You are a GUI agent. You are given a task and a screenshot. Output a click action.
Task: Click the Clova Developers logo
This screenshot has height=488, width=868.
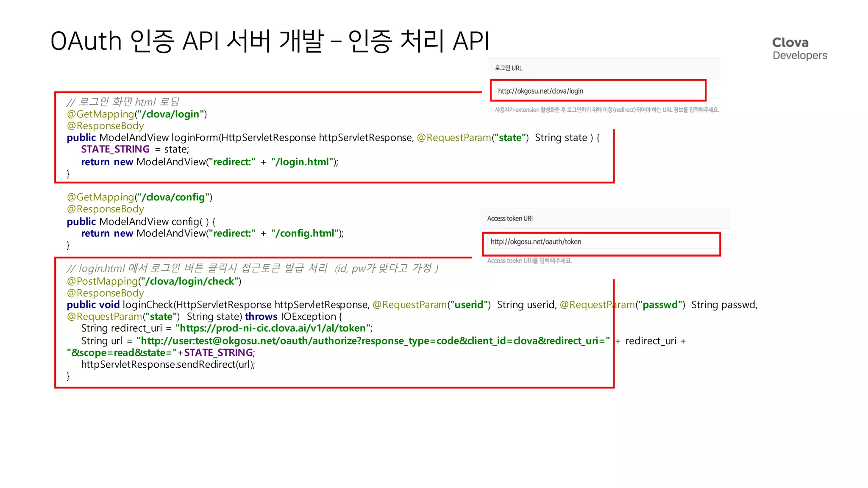799,48
